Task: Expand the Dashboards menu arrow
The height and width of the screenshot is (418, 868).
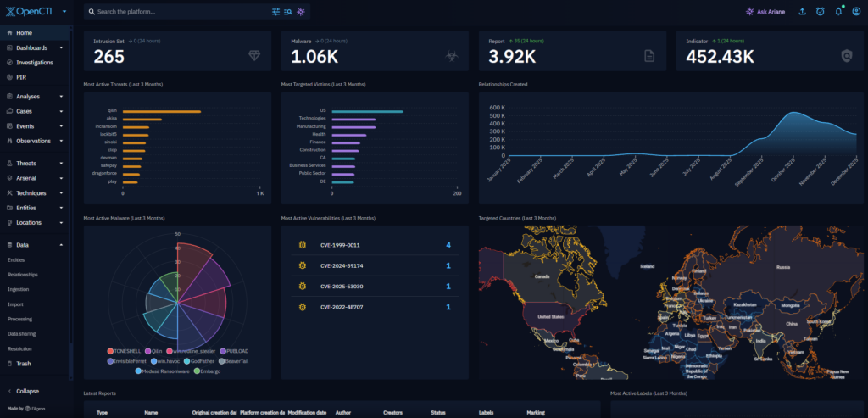Action: 61,48
